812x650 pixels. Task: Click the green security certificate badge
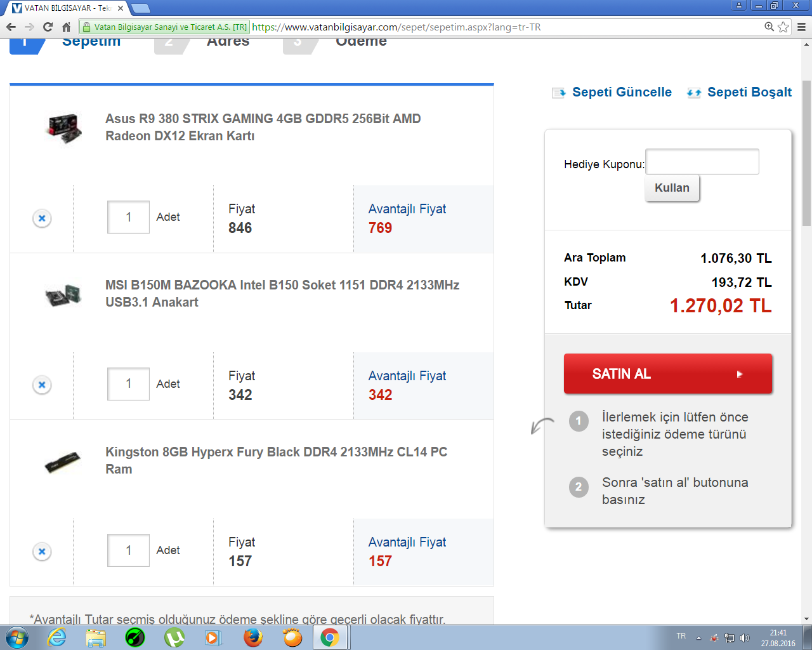point(164,27)
